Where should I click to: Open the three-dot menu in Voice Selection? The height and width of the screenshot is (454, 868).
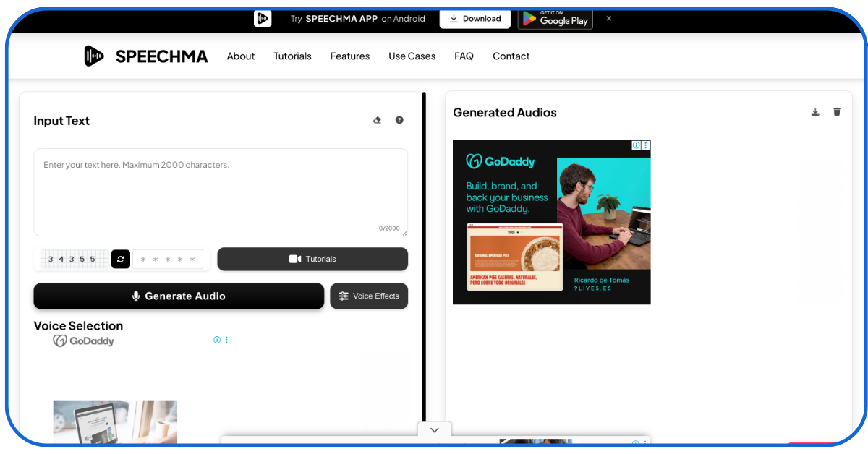(226, 339)
